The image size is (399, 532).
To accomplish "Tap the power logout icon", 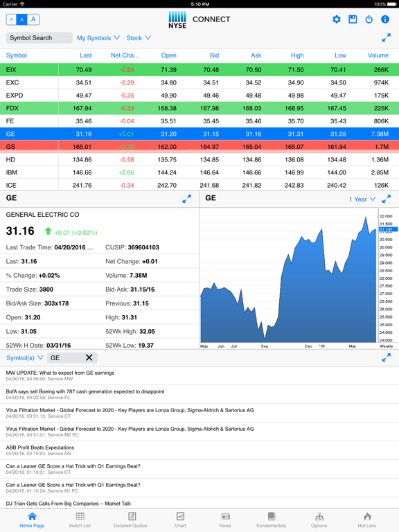I will (369, 19).
